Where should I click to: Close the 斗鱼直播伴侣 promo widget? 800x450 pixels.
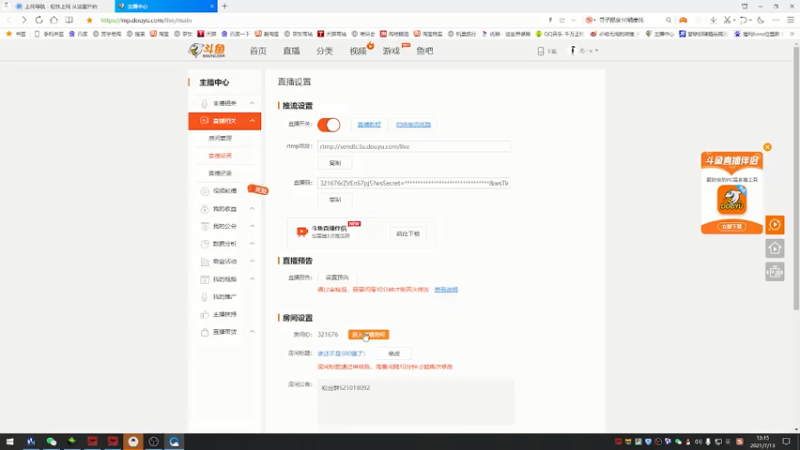pyautogui.click(x=767, y=147)
